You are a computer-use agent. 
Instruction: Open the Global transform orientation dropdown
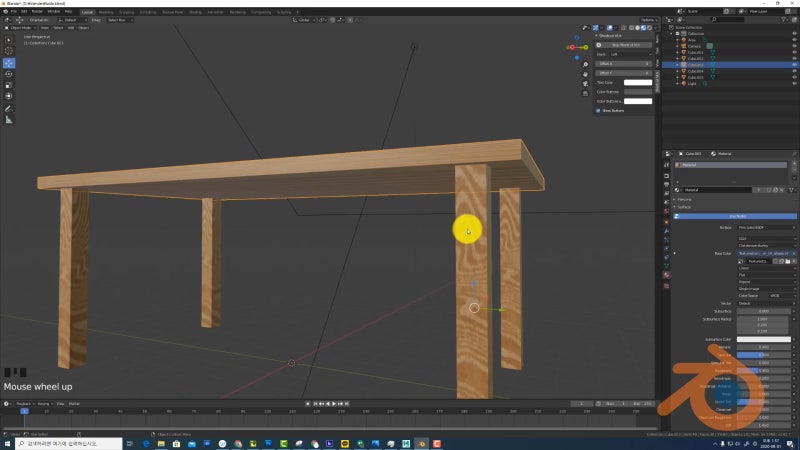tap(304, 20)
